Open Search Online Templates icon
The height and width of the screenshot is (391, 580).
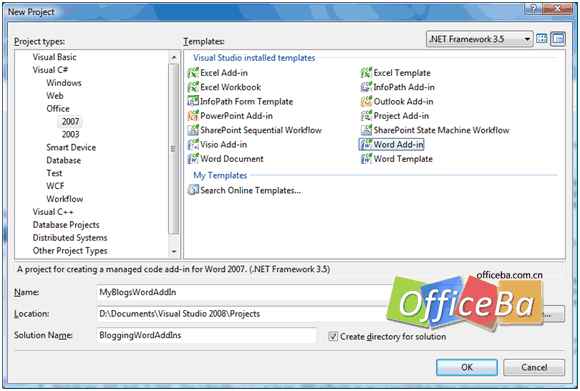pyautogui.click(x=193, y=191)
